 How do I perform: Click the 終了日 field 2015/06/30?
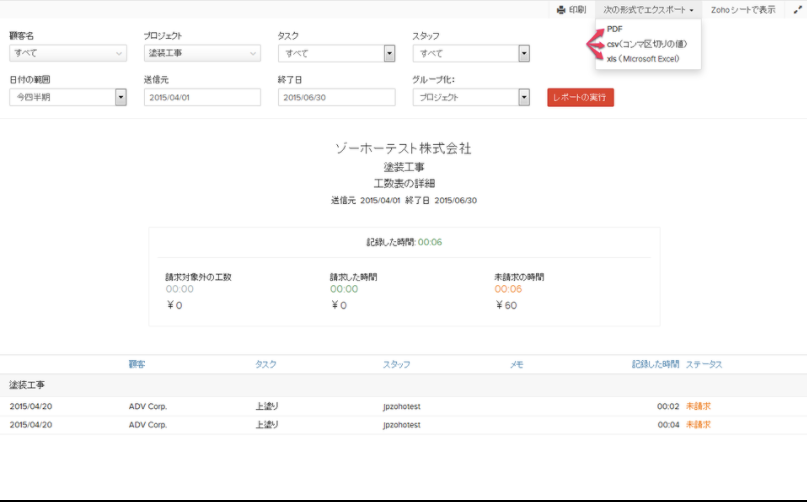click(x=336, y=98)
